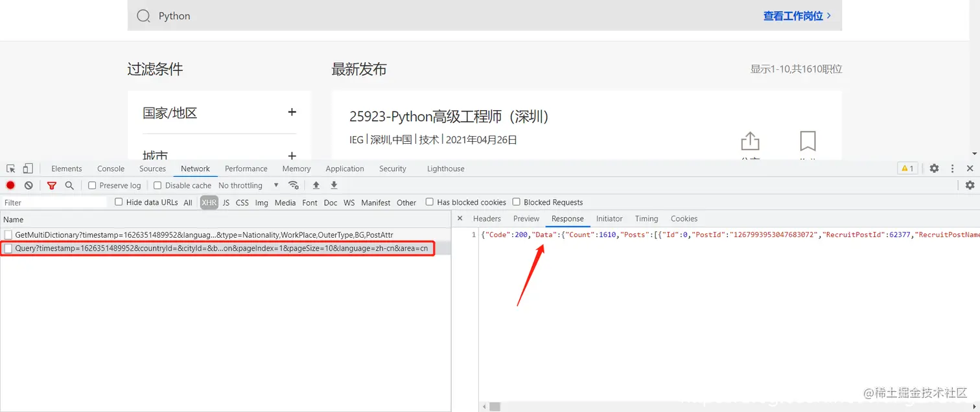The image size is (980, 412).
Task: Tick checkbox beside GetMultiDictionary request
Action: point(8,235)
